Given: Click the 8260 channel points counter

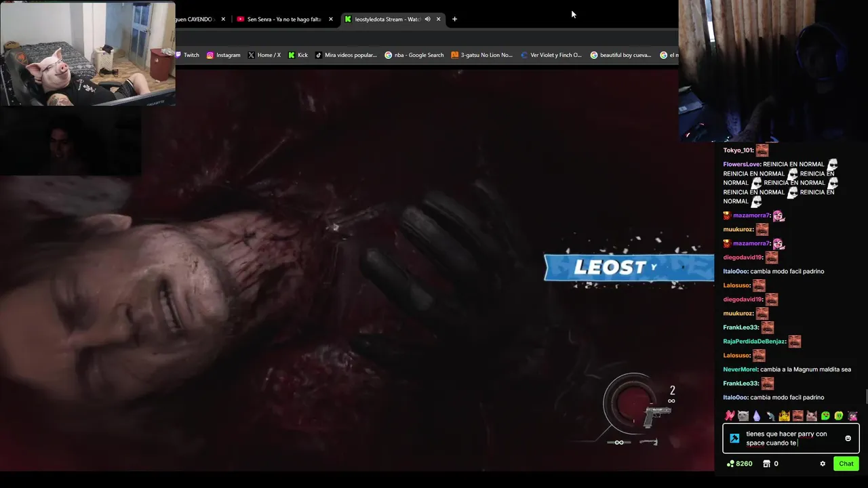Looking at the screenshot, I should [x=739, y=464].
